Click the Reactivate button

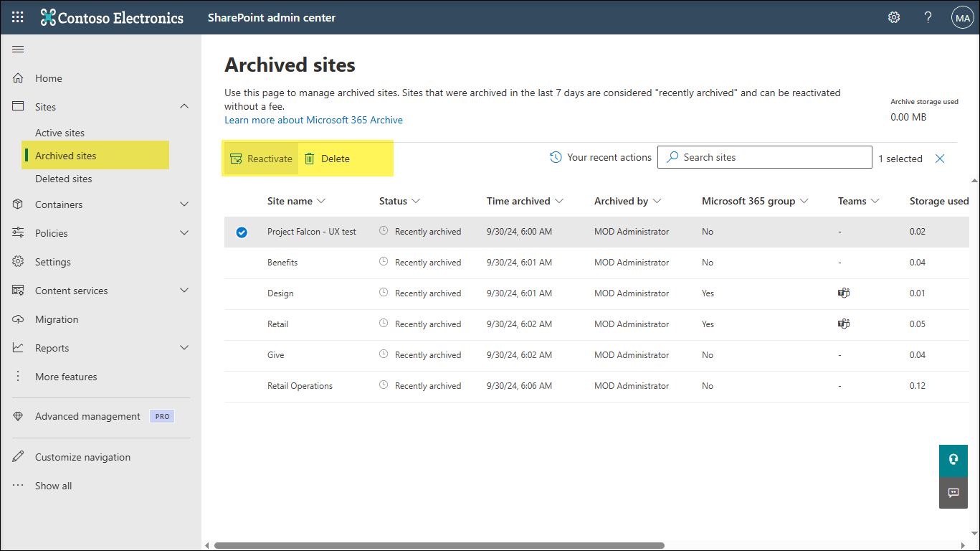(261, 159)
